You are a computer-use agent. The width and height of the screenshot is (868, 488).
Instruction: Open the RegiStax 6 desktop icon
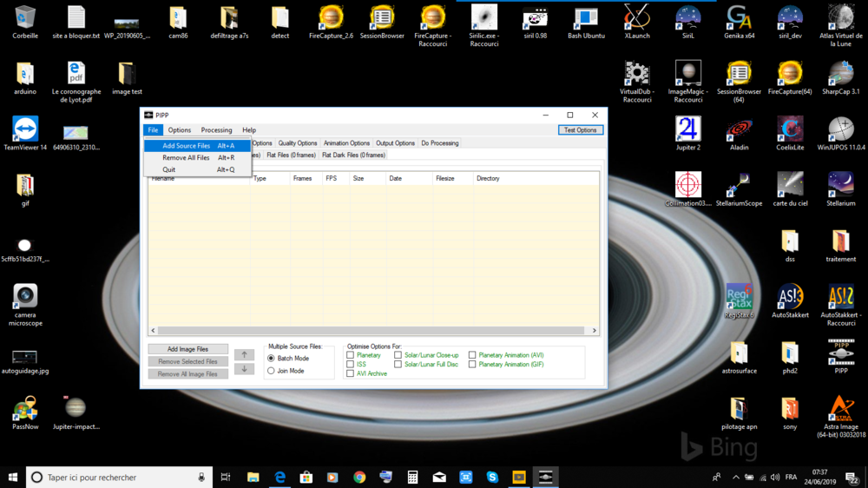click(739, 300)
